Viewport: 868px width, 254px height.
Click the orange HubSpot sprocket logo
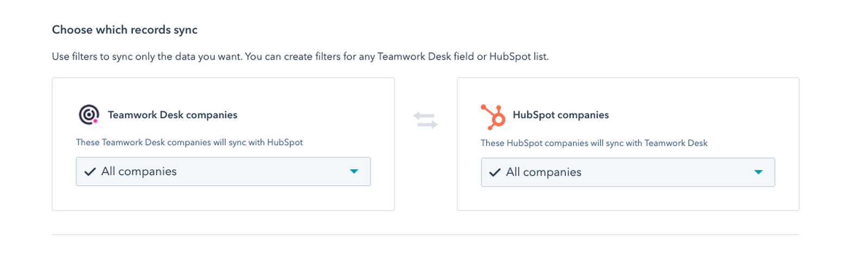click(493, 117)
